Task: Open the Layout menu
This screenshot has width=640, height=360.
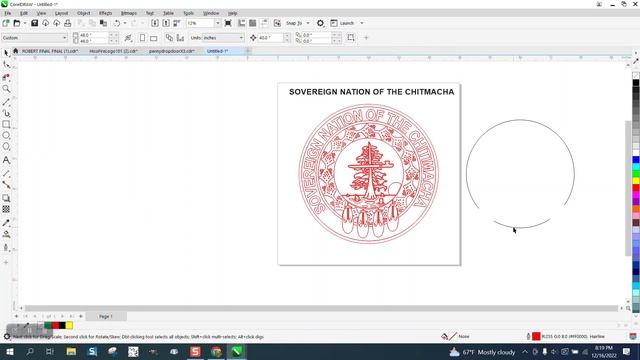Action: [x=61, y=13]
